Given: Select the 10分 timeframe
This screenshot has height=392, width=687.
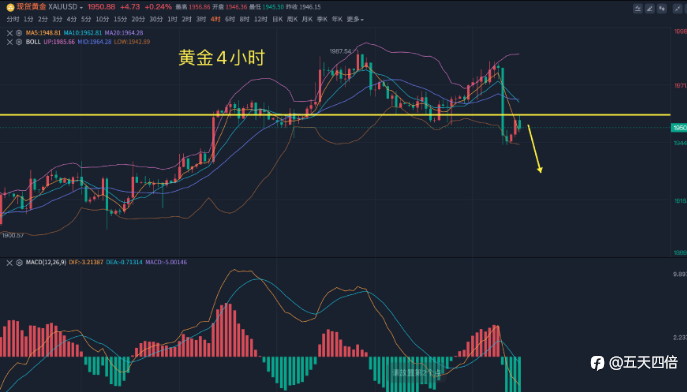Looking at the screenshot, I should [x=103, y=19].
